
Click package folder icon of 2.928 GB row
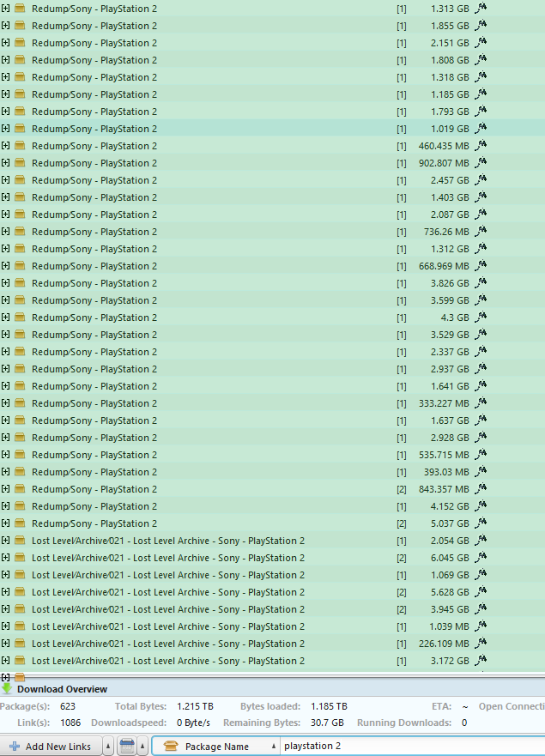(x=20, y=438)
